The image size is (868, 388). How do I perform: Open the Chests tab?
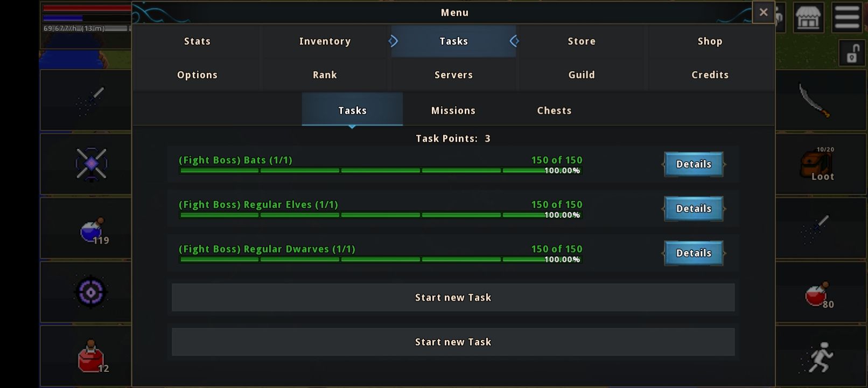coord(554,110)
